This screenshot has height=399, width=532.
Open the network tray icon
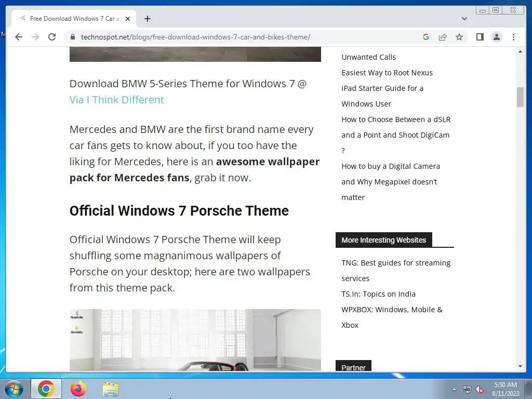point(467,390)
